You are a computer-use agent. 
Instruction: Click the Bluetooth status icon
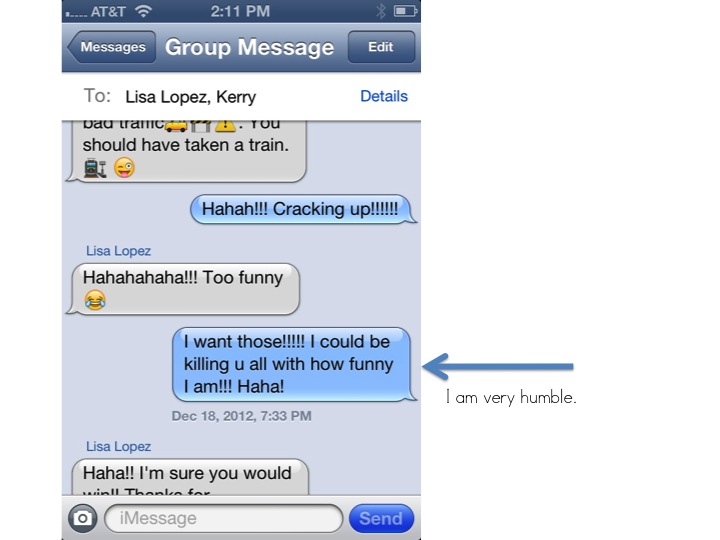click(x=381, y=11)
